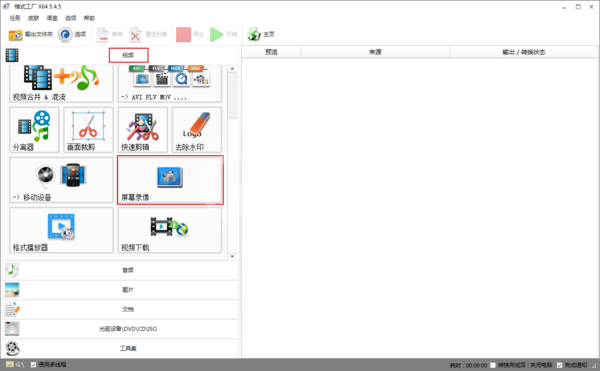
Task: Open the -> AVI FLV MOV converter
Action: [x=170, y=83]
